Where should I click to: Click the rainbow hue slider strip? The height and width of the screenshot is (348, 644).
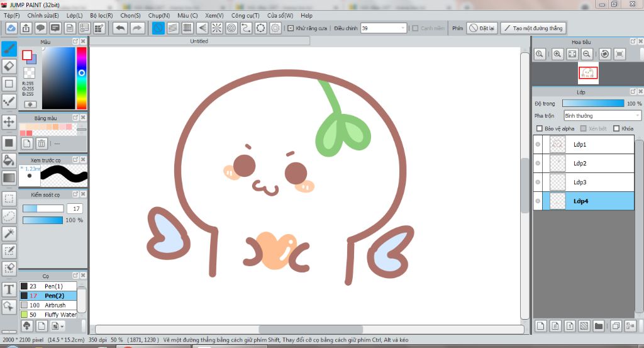click(82, 77)
